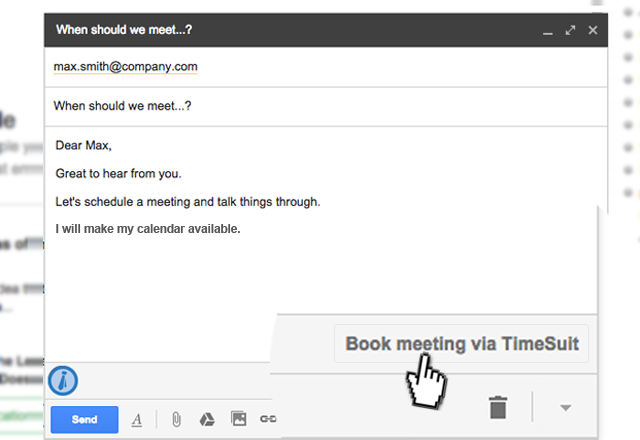Insert a link with chain icon
This screenshot has width=640, height=440.
click(x=268, y=419)
